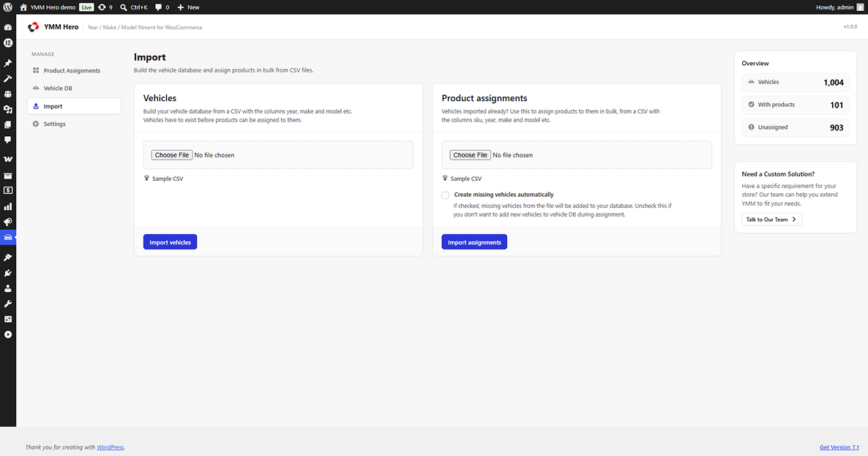Open the New content menu in admin bar
This screenshot has height=456, width=868.
point(188,7)
